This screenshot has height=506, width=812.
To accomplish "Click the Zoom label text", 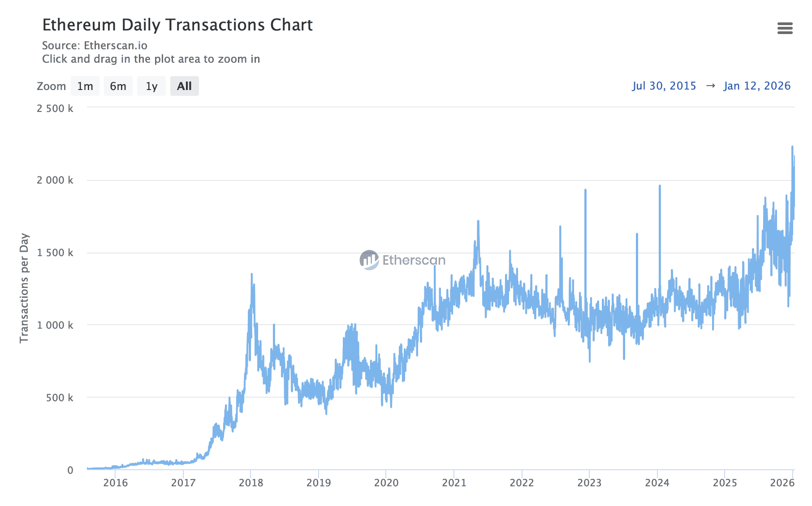I will click(51, 86).
